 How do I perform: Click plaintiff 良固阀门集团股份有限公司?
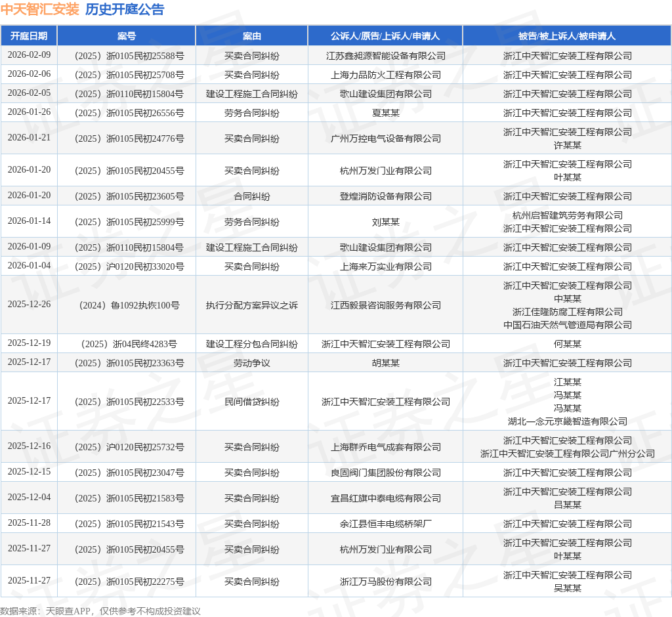pyautogui.click(x=386, y=473)
